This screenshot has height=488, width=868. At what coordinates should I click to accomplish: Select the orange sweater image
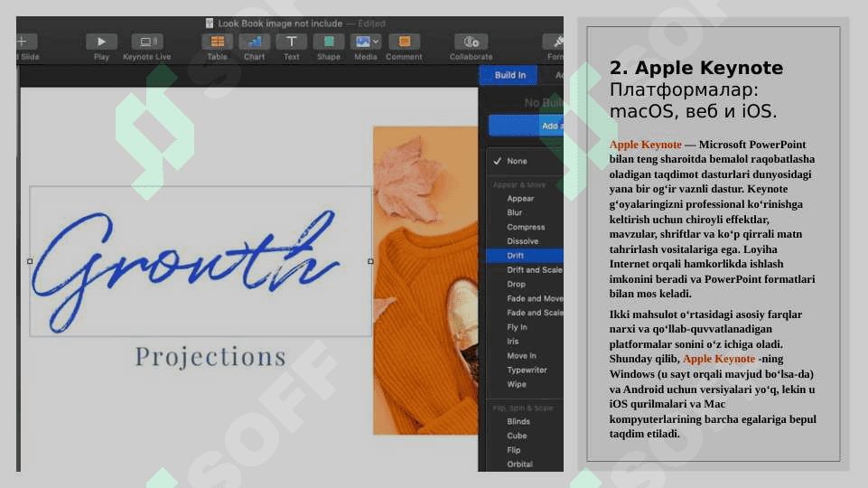[425, 280]
